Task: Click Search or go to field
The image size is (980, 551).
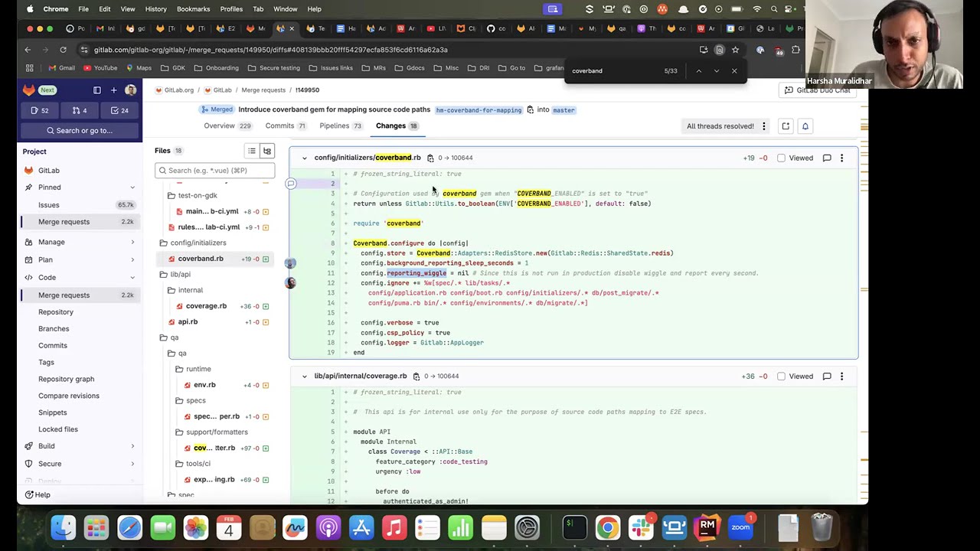Action: [x=80, y=130]
